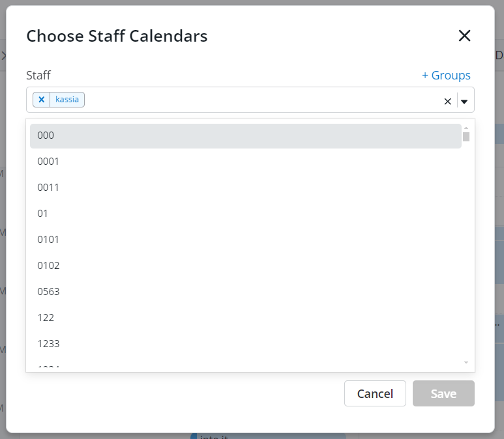
Task: Select staff option 0001
Action: [x=246, y=162]
